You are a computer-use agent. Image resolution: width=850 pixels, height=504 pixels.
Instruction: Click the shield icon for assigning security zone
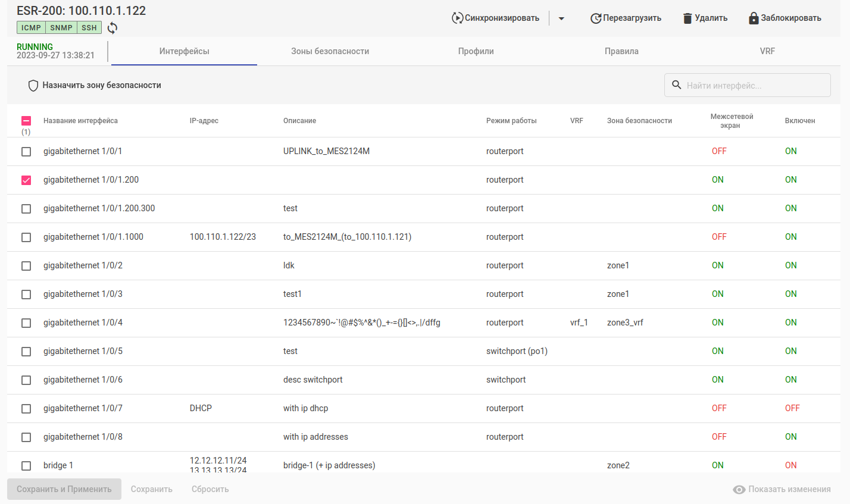33,86
